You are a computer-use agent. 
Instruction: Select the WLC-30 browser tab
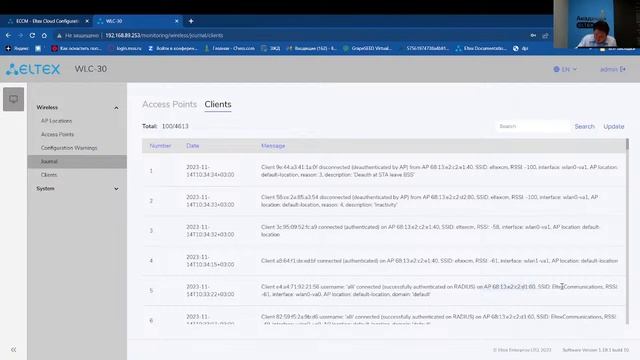137,21
